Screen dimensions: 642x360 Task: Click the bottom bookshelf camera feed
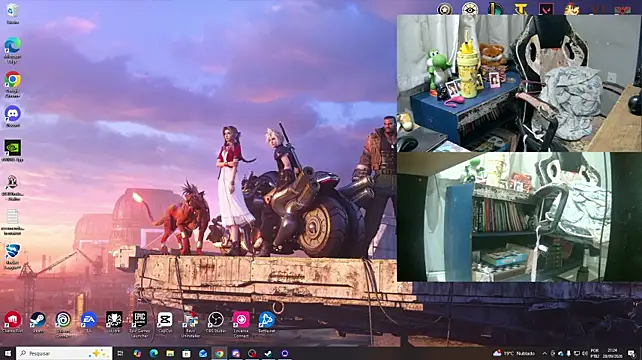click(x=519, y=217)
